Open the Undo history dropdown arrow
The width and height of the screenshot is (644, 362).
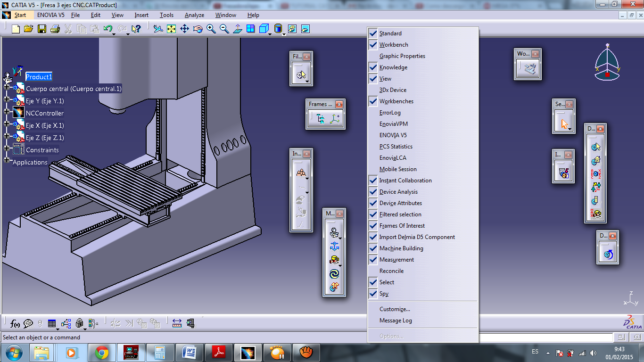click(x=115, y=33)
